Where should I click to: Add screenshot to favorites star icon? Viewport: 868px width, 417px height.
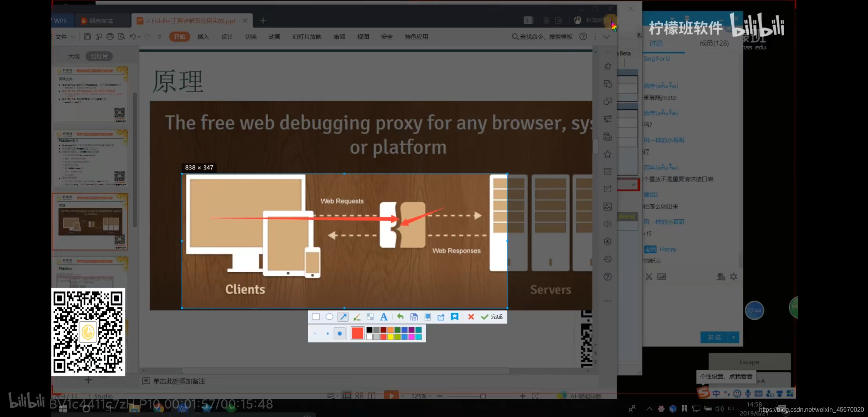click(455, 317)
